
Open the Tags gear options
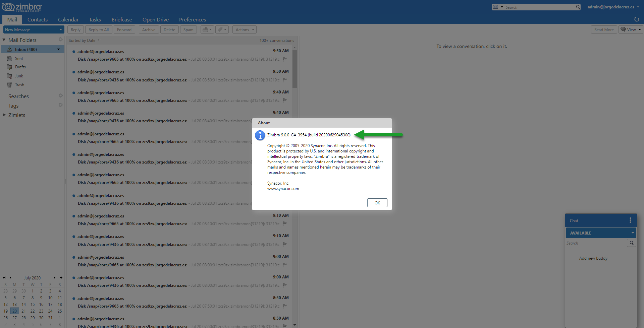(61, 105)
